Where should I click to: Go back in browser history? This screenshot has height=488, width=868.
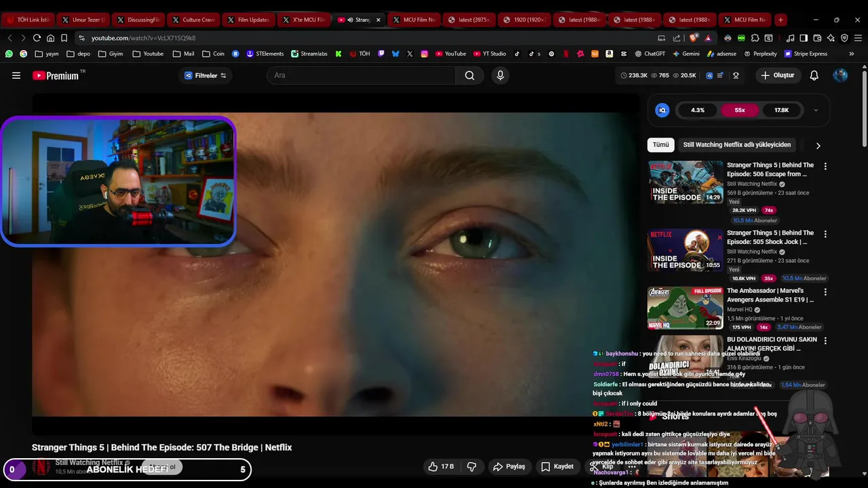[x=10, y=38]
